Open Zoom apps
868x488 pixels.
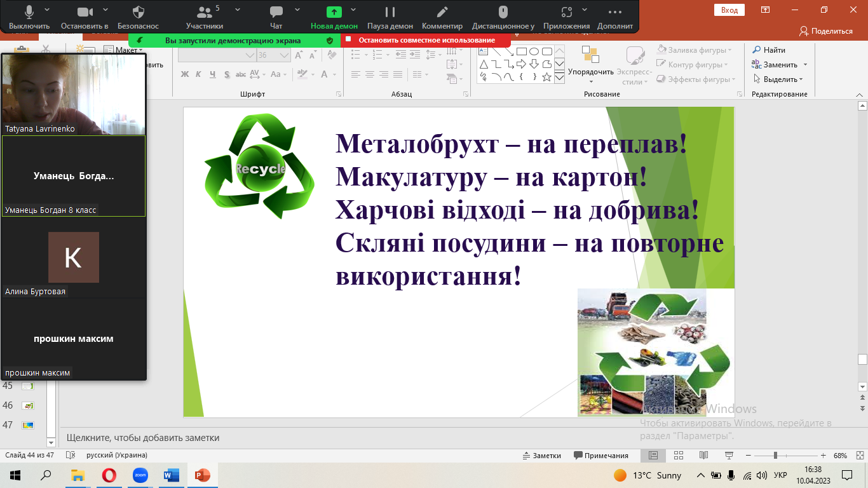point(566,17)
